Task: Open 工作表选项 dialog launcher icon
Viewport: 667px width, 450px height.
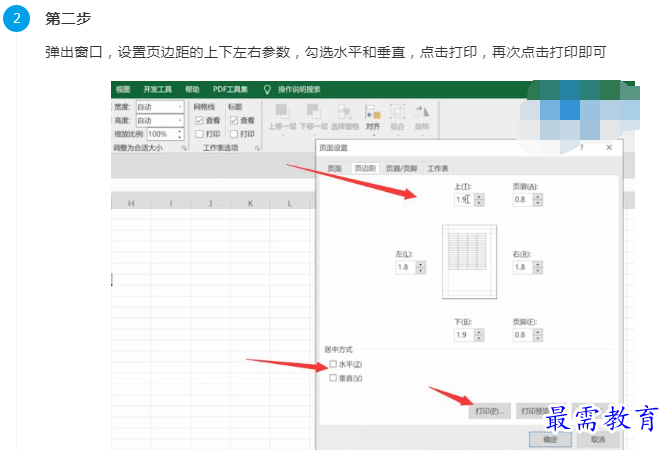Action: click(x=257, y=148)
